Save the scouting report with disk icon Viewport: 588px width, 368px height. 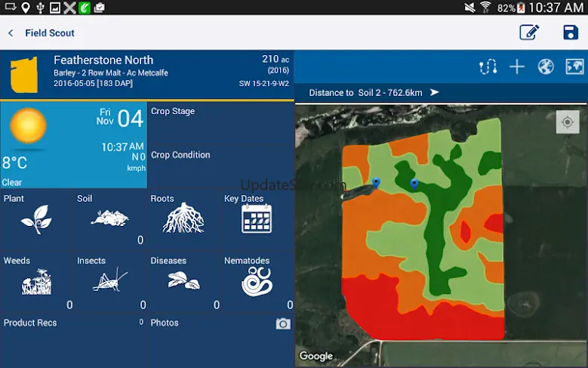pyautogui.click(x=571, y=32)
